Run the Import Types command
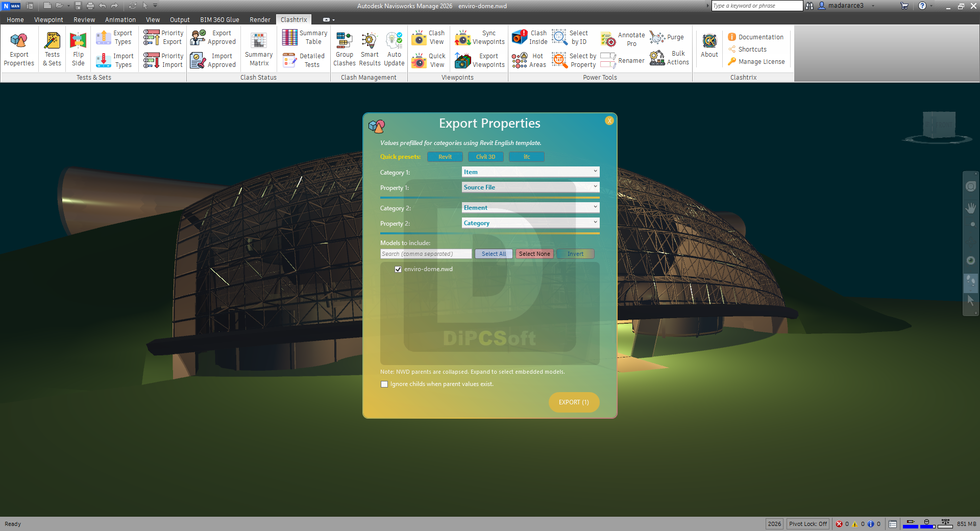Screen dimensions: 980x531 click(x=115, y=61)
